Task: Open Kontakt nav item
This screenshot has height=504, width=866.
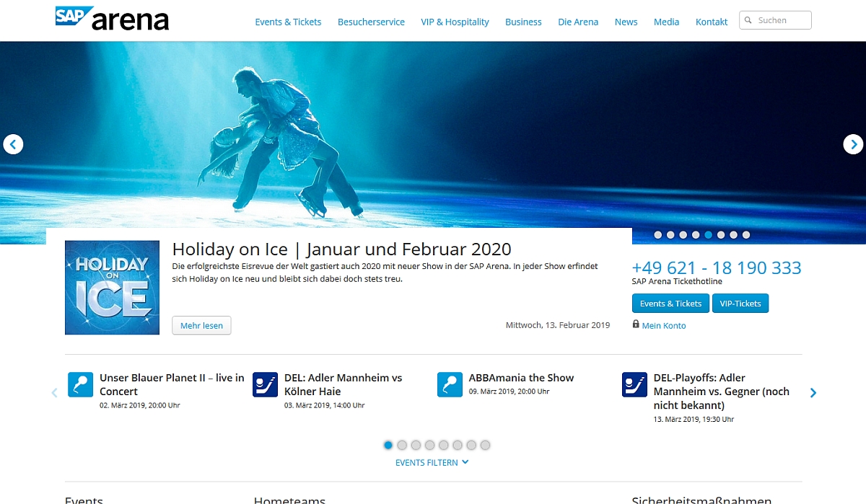Action: [x=712, y=22]
